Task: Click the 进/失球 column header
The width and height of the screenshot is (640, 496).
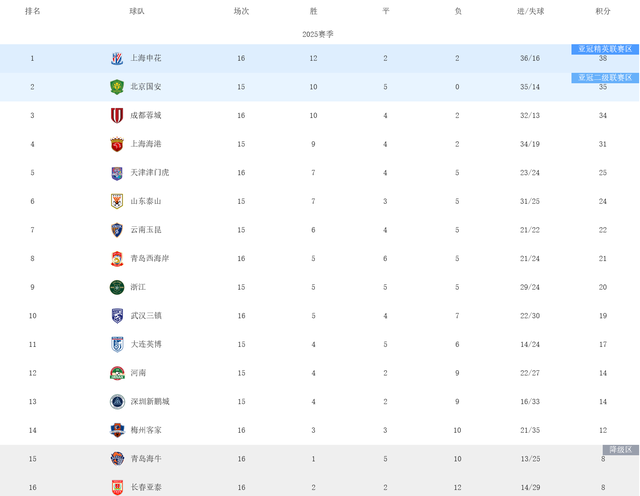Action: [x=530, y=11]
